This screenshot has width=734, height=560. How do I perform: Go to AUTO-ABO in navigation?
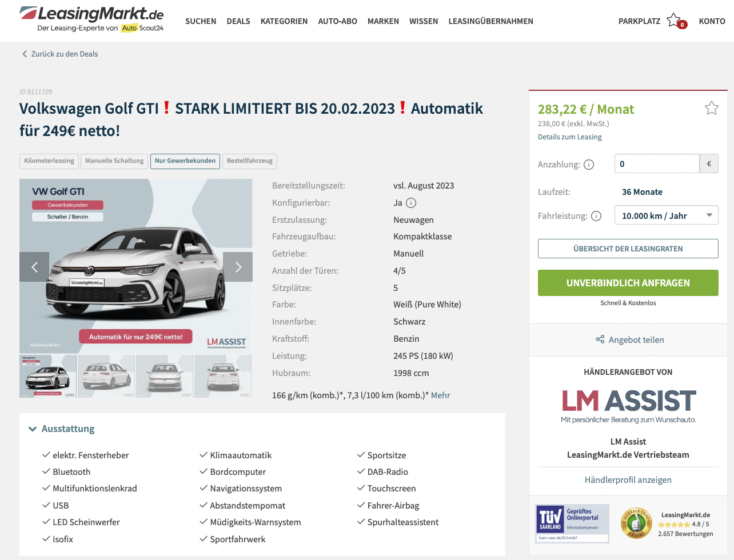[337, 21]
